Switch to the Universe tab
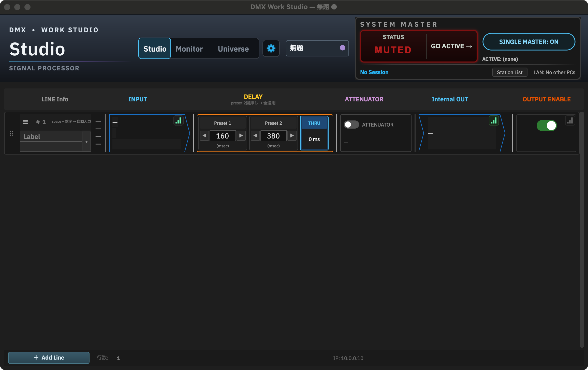588x370 pixels. [233, 49]
